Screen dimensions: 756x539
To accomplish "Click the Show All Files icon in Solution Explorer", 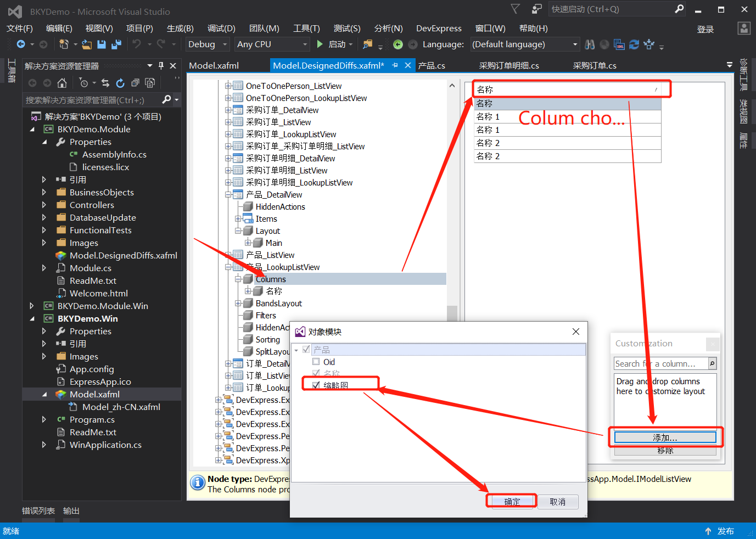I will point(150,83).
